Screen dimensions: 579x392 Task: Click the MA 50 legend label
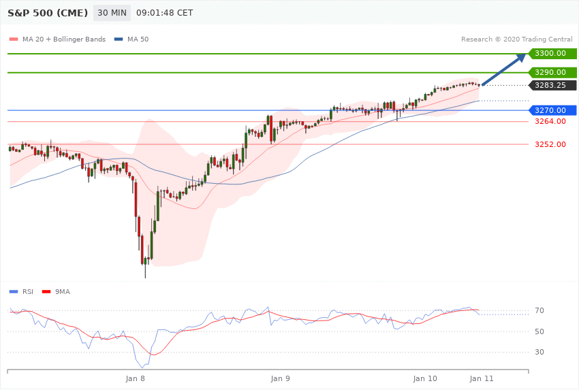coord(138,39)
